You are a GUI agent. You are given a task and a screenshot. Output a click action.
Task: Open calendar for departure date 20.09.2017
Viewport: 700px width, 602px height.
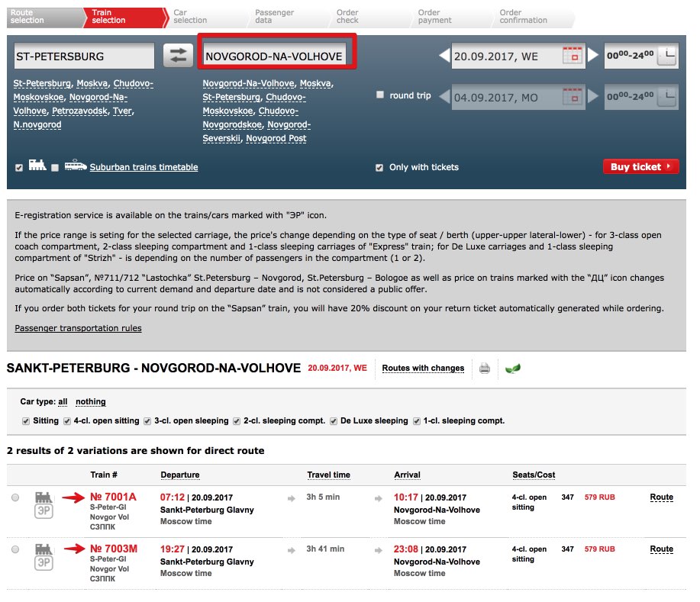coord(573,56)
